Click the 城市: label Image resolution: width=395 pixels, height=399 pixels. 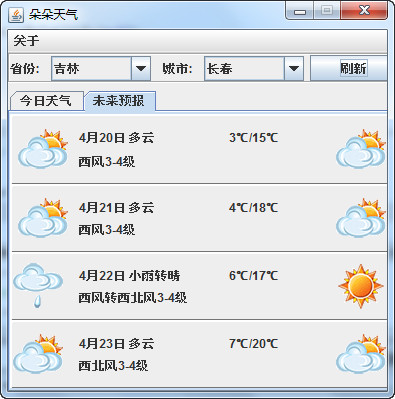coord(178,69)
